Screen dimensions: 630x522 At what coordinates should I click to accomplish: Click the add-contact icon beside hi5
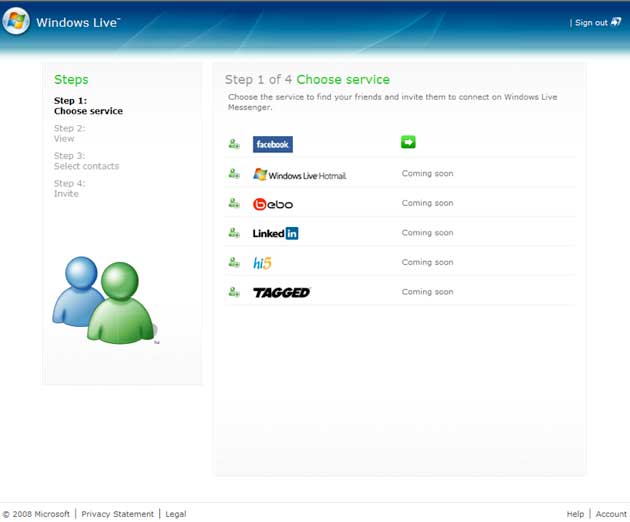point(234,262)
